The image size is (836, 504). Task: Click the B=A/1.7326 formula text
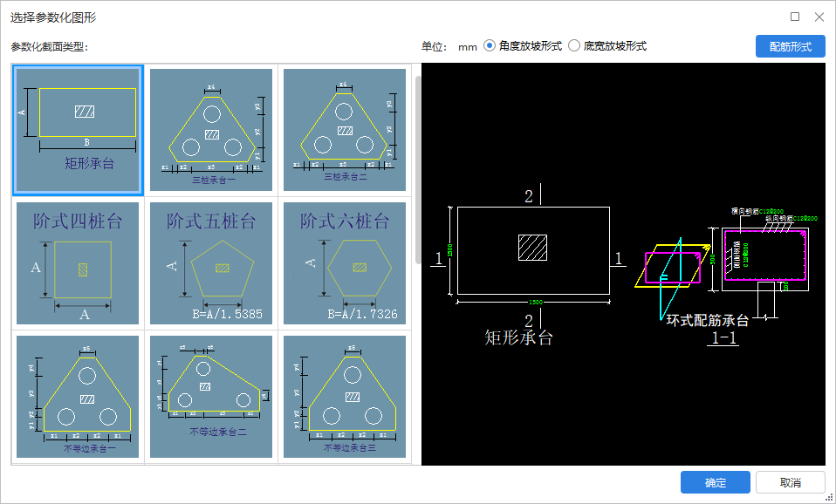tap(362, 314)
